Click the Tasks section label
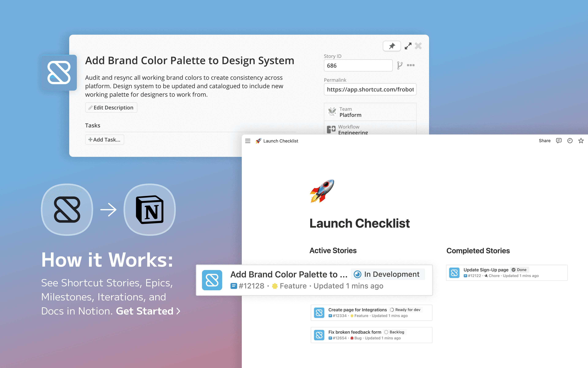The image size is (588, 368). 93,126
